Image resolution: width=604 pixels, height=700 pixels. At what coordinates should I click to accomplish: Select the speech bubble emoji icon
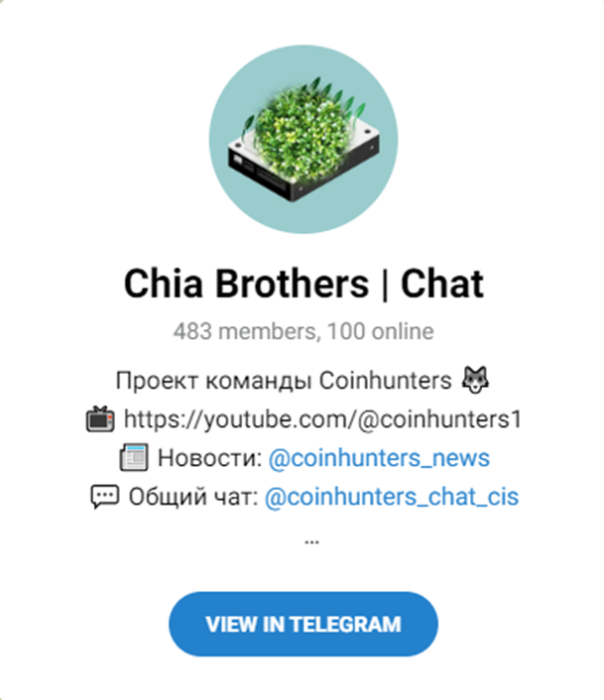pyautogui.click(x=105, y=497)
